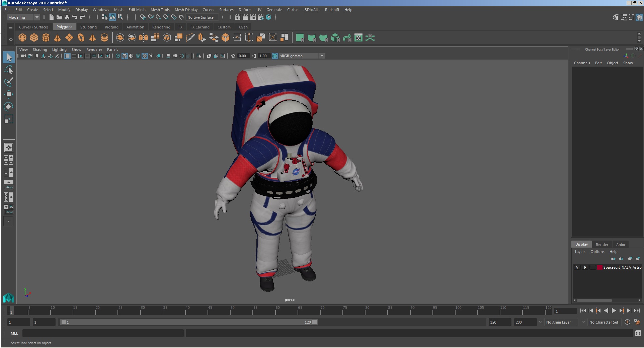The height and width of the screenshot is (348, 644).
Task: Click the No Live Surface field
Action: 202,17
